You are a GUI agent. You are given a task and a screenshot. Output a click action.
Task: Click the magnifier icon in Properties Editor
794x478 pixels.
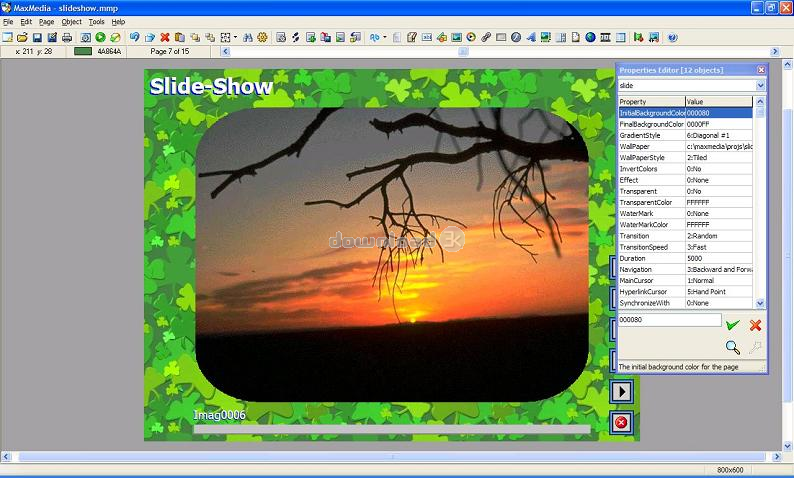pos(733,347)
